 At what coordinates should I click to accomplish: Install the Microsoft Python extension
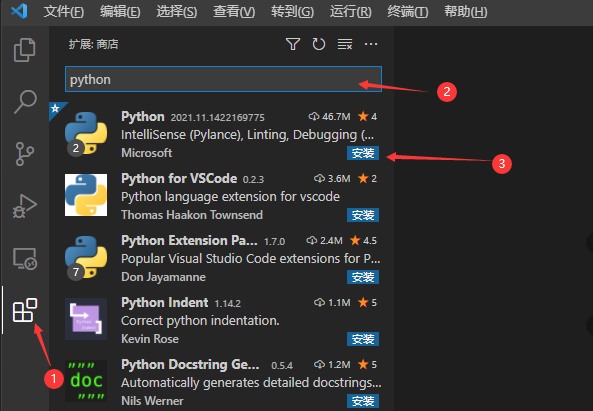[363, 153]
